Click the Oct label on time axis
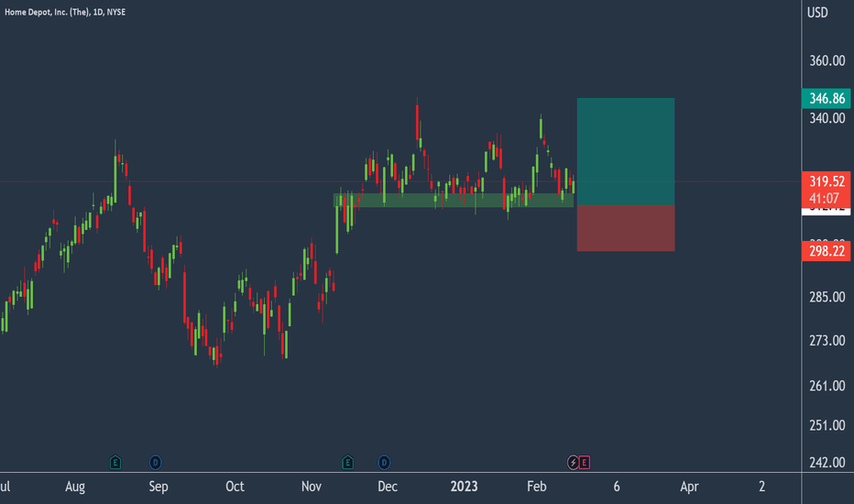The height and width of the screenshot is (504, 854). point(235,487)
